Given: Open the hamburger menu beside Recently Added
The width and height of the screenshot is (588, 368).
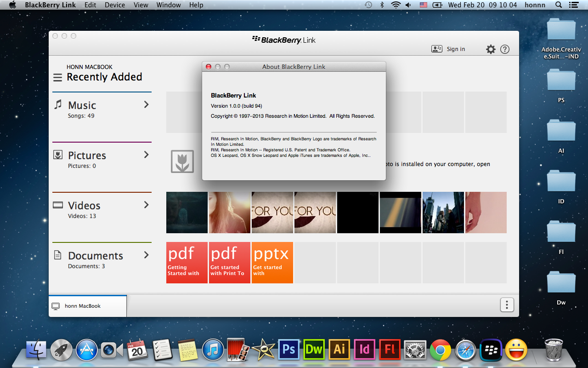Looking at the screenshot, I should (x=57, y=78).
